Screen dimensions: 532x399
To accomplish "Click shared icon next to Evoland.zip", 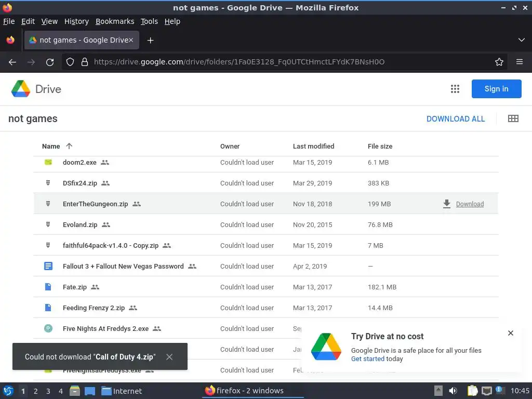I will (x=106, y=224).
